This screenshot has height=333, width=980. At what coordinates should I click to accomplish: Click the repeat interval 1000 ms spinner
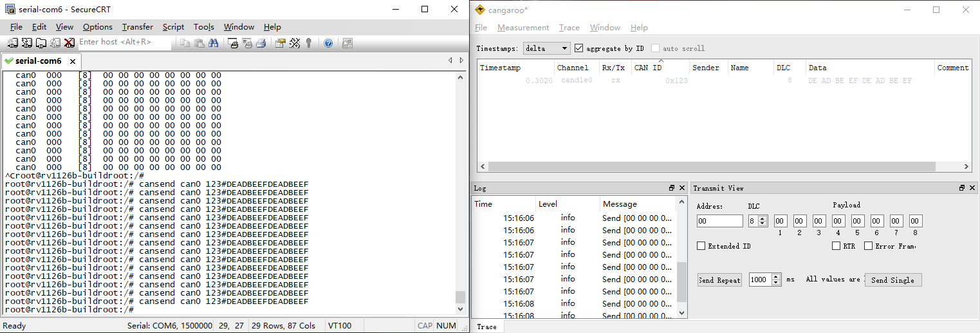[765, 280]
